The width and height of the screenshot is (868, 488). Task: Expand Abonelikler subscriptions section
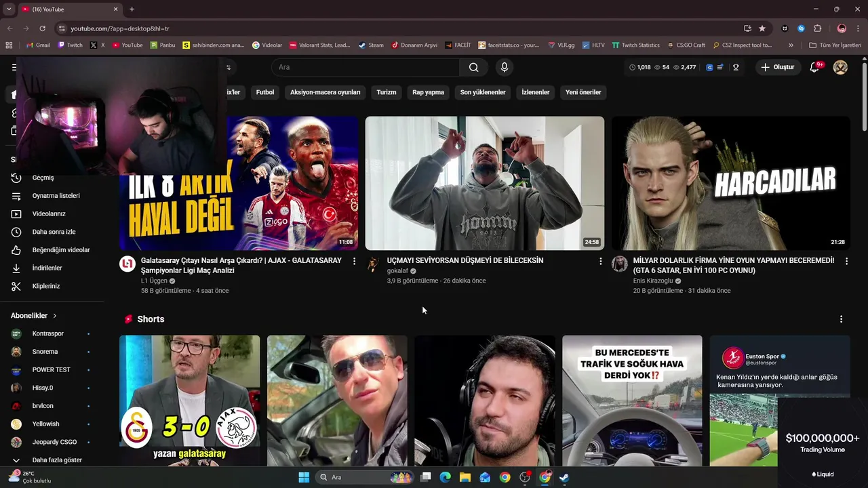(x=34, y=316)
